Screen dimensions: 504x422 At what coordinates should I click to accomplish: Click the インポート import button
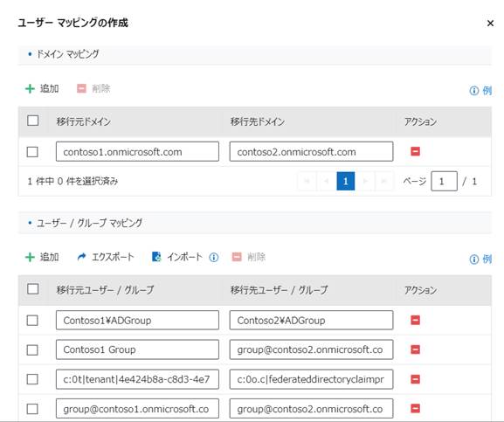[x=177, y=257]
